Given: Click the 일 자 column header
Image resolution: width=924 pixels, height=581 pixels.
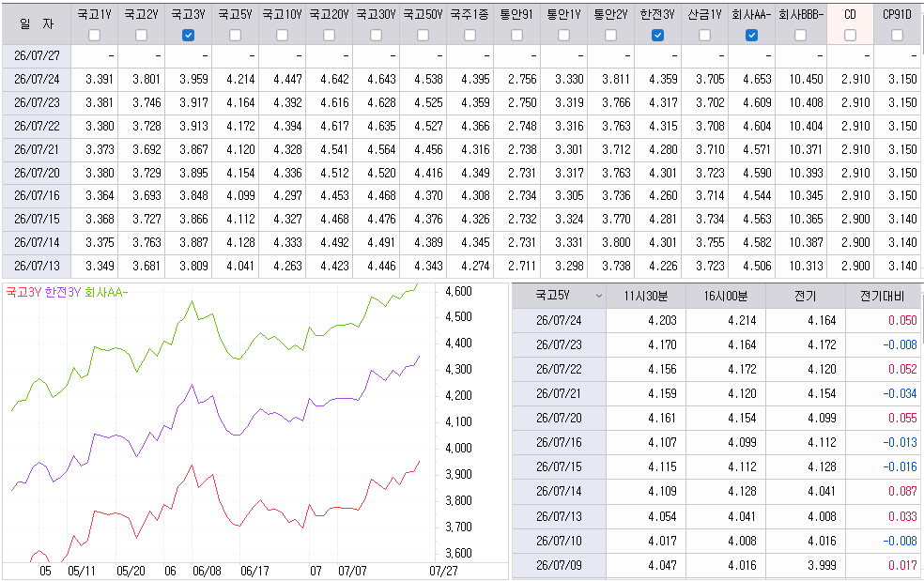Looking at the screenshot, I should 37,23.
